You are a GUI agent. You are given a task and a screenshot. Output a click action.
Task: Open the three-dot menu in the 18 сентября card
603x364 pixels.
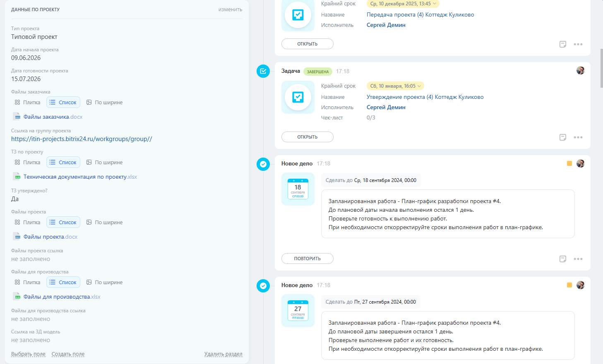tap(578, 259)
